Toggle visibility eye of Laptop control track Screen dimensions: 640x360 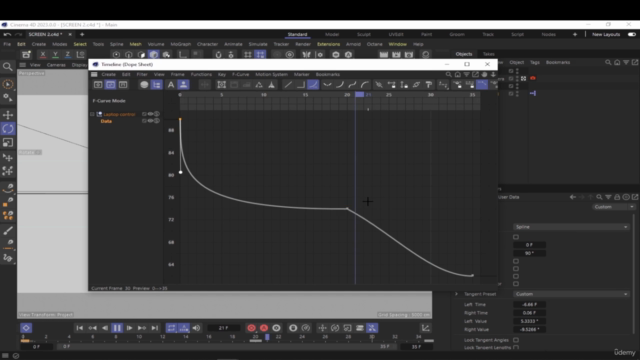(x=150, y=114)
